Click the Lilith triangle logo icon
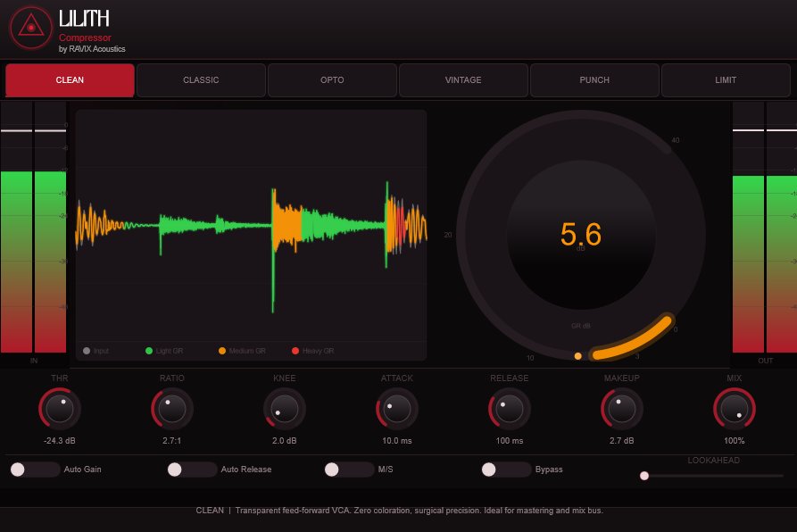The width and height of the screenshot is (797, 532). [30, 28]
